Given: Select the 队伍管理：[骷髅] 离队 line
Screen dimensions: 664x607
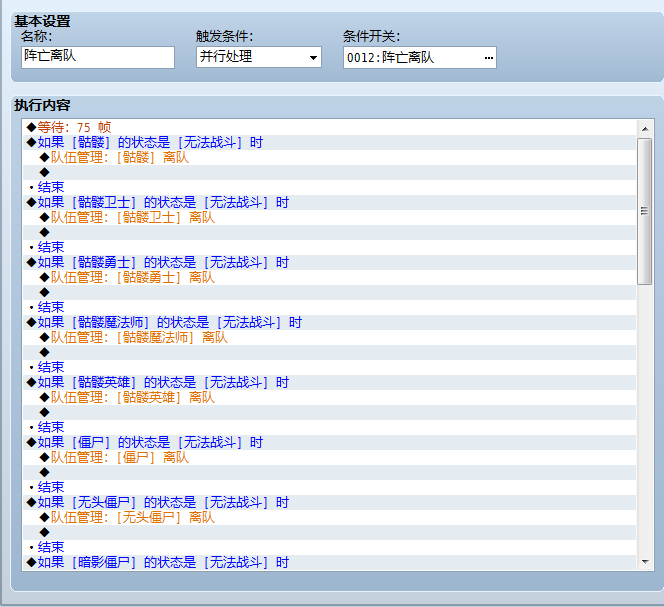Looking at the screenshot, I should tap(329, 158).
